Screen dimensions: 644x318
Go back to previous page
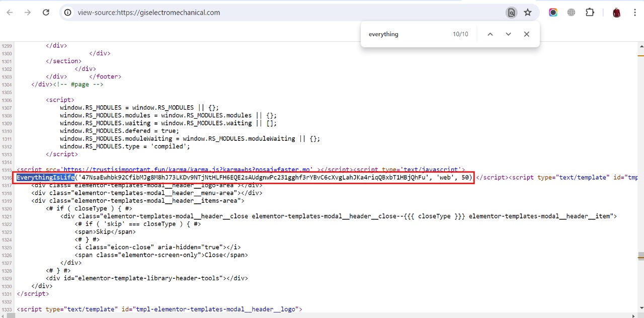10,13
